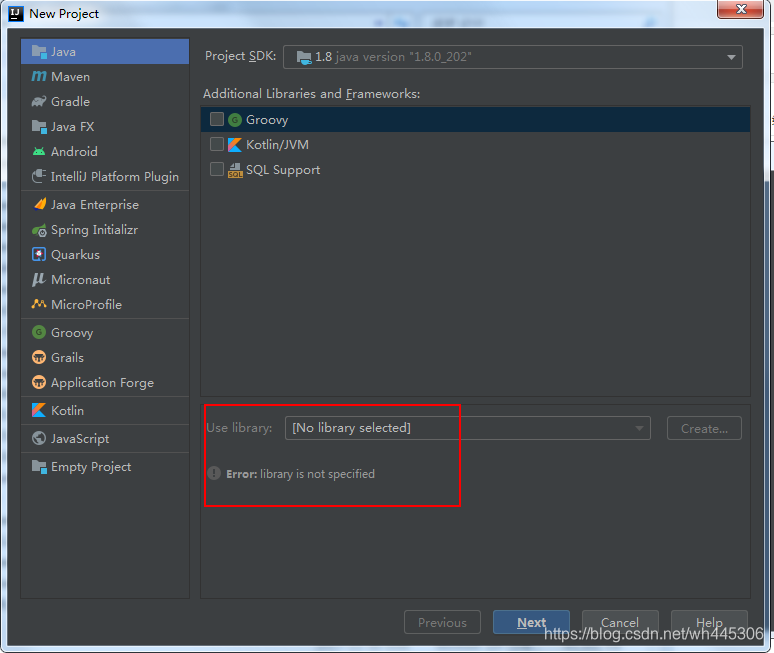The width and height of the screenshot is (774, 653).
Task: Close the New Project dialog
Action: pyautogui.click(x=740, y=9)
